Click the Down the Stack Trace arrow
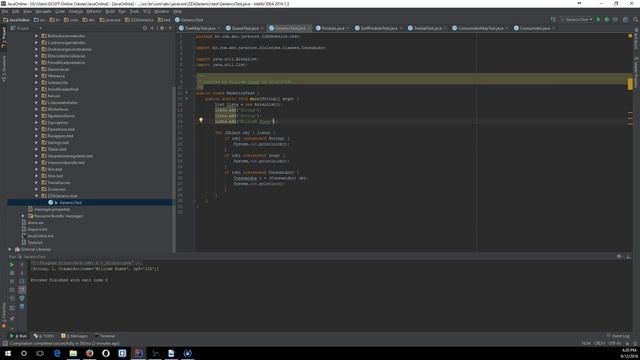The width and height of the screenshot is (640, 360). tap(22, 273)
